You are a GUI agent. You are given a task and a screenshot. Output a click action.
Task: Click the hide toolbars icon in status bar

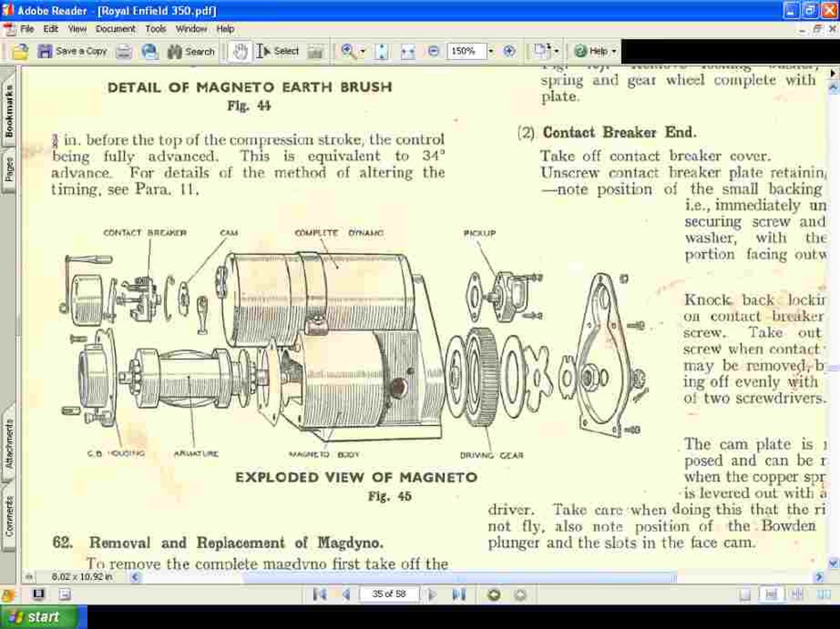coord(65,595)
